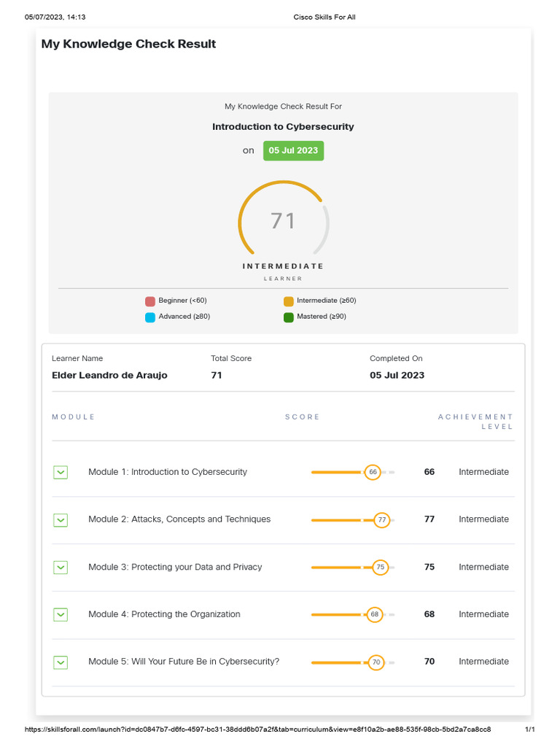Image resolution: width=560 pixels, height=747 pixels.
Task: Expand Module 1 Introduction to Cybersecurity row
Action: (61, 473)
